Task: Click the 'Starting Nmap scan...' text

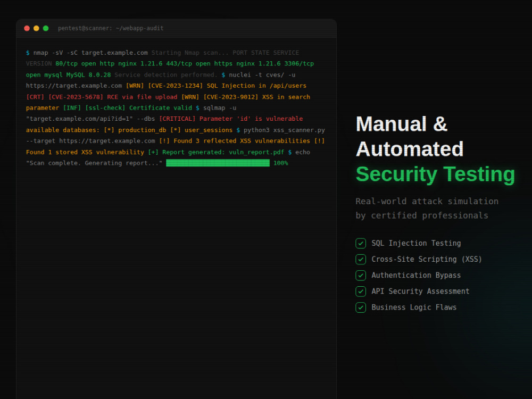Action: pos(190,53)
